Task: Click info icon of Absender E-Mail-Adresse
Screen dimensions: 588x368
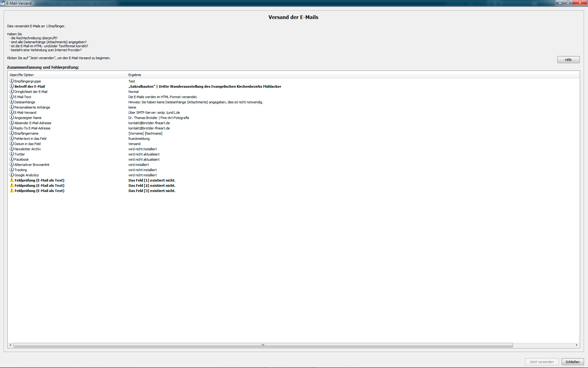Action: [12, 123]
